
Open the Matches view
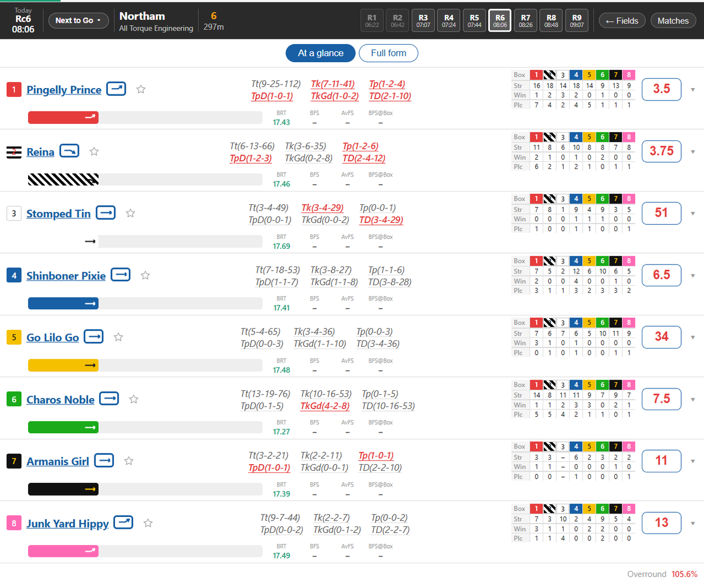click(x=673, y=21)
